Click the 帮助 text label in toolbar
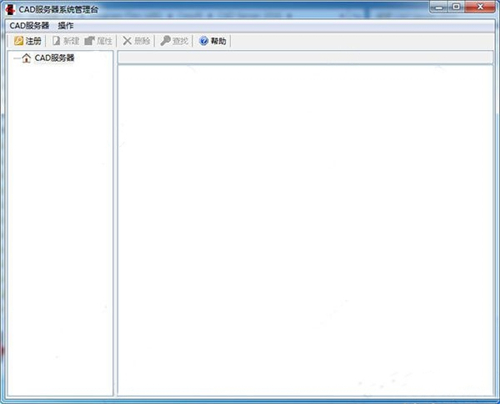Viewport: 500px width, 404px height. [x=218, y=41]
